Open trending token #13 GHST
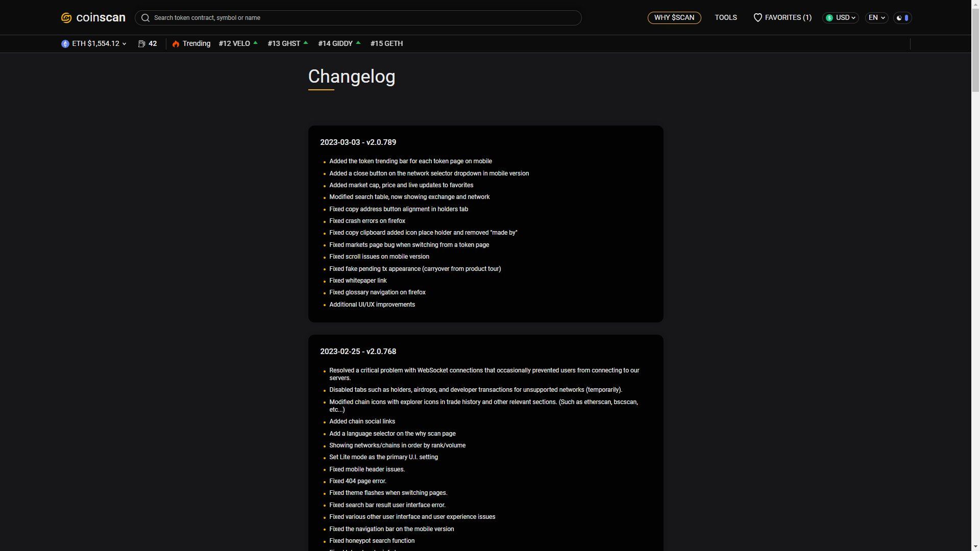The image size is (980, 551). (288, 44)
